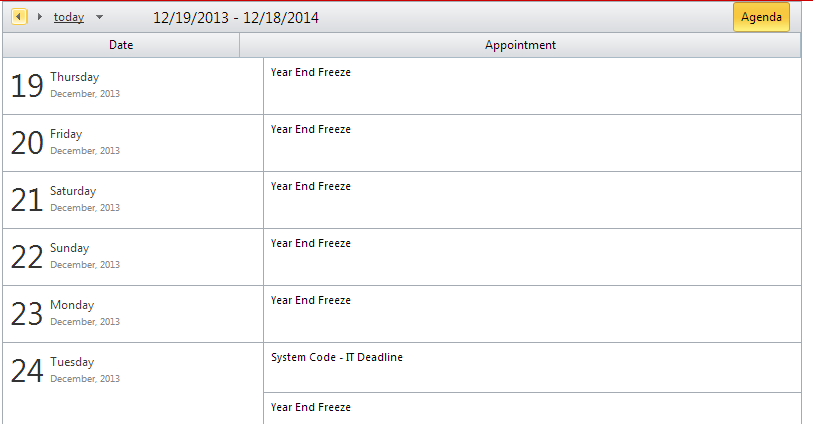Open Year End Freeze appointment on Thursday 19
The width and height of the screenshot is (813, 424).
[311, 73]
